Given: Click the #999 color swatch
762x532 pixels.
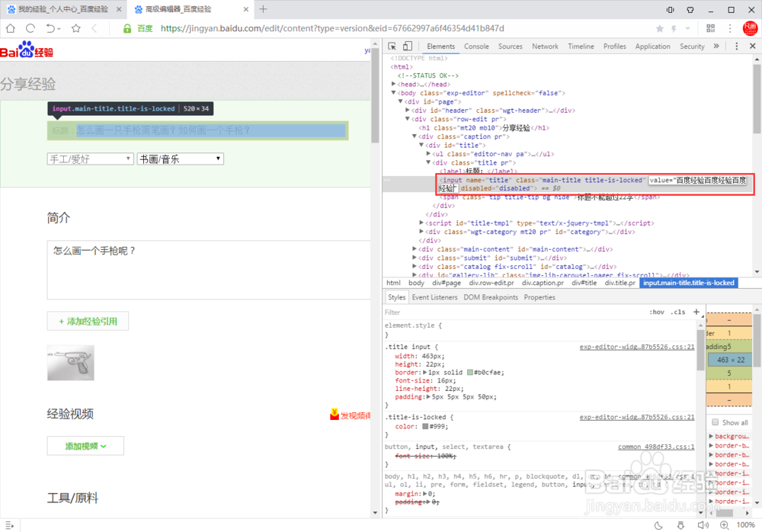Looking at the screenshot, I should (425, 427).
